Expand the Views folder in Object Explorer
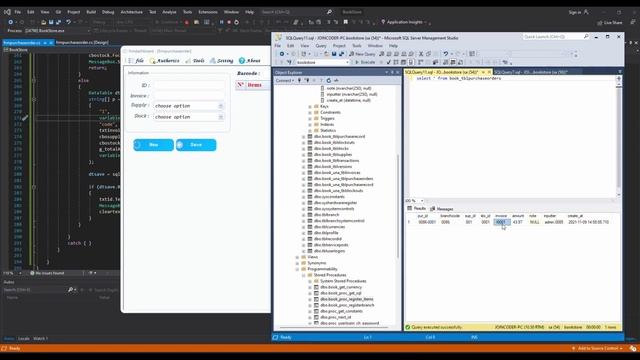 coord(297,257)
